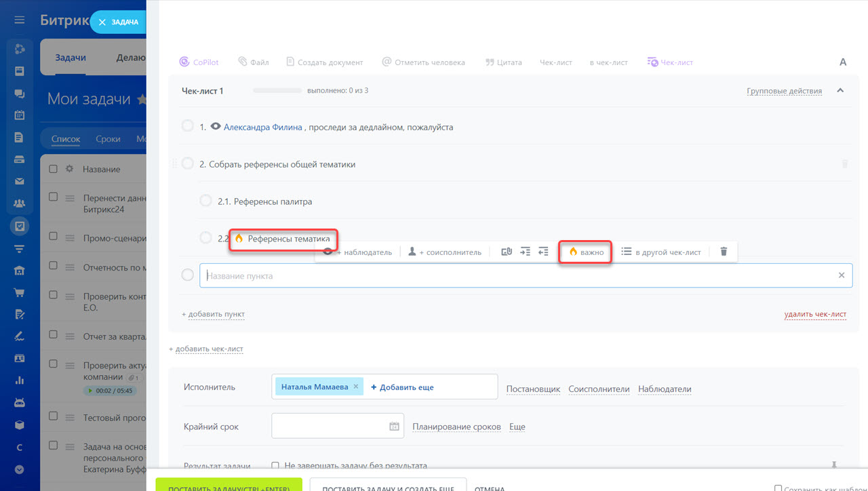Screen dimensions: 868x491
Task: Click the gear icon in task list header
Action: [68, 169]
